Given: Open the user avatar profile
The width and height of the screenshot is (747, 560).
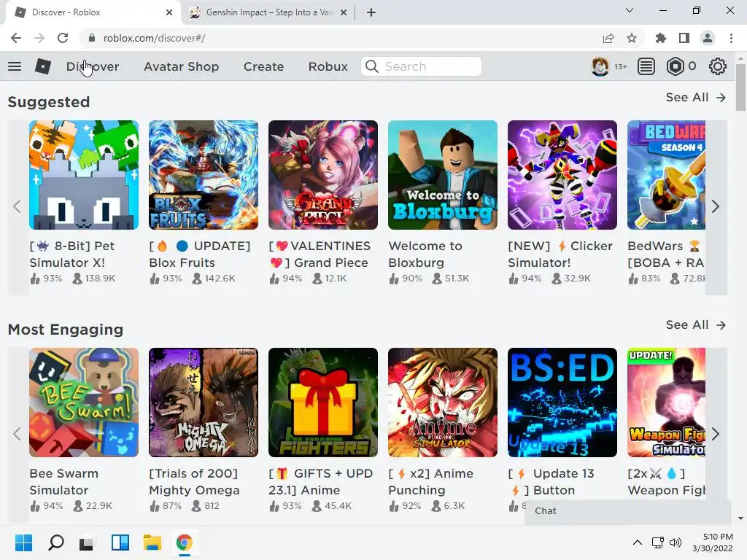Looking at the screenshot, I should [600, 66].
